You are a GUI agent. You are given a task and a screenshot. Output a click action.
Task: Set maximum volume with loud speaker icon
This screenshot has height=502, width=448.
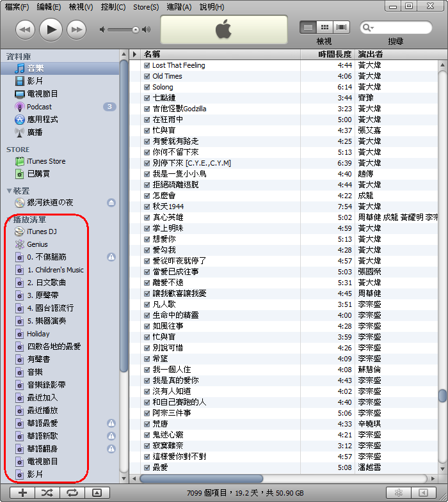(x=146, y=30)
